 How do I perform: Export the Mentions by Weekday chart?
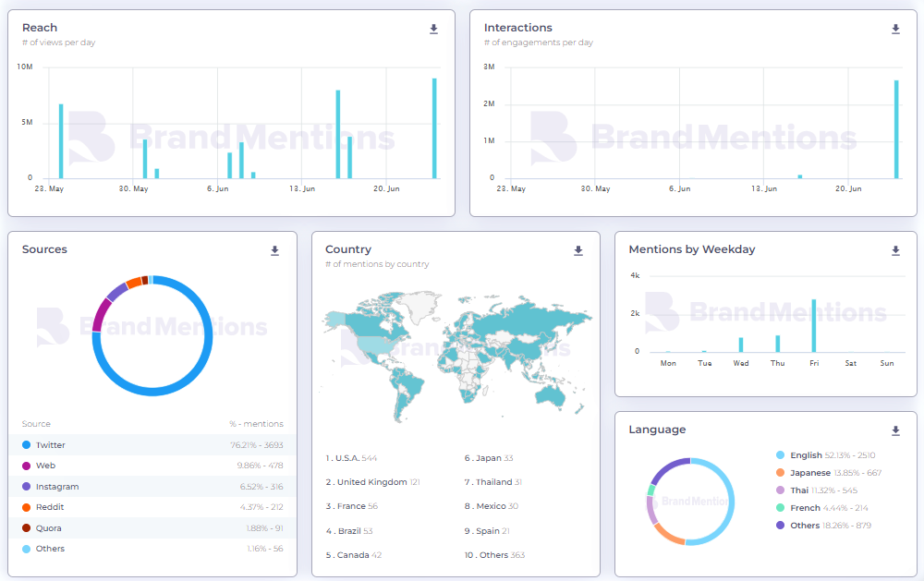pos(895,251)
